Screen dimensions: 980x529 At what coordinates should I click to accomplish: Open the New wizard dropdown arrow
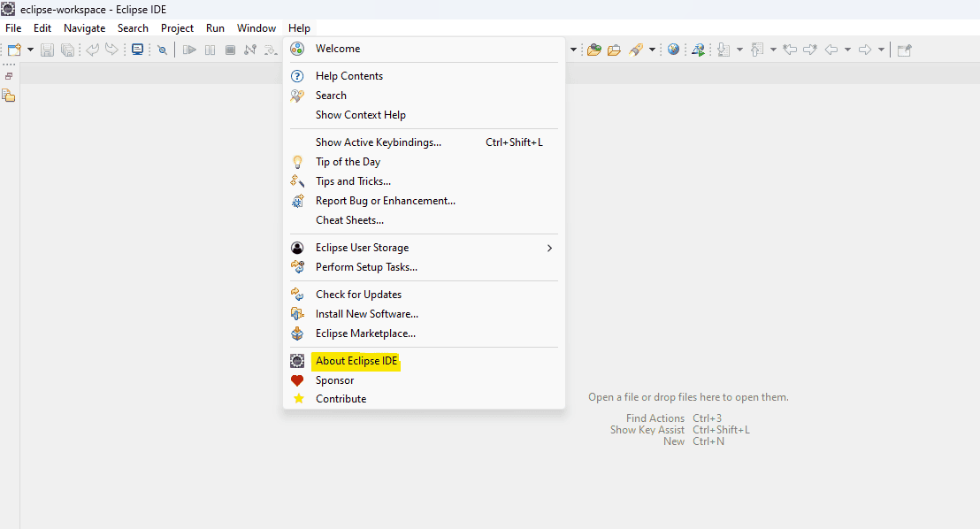click(x=29, y=50)
